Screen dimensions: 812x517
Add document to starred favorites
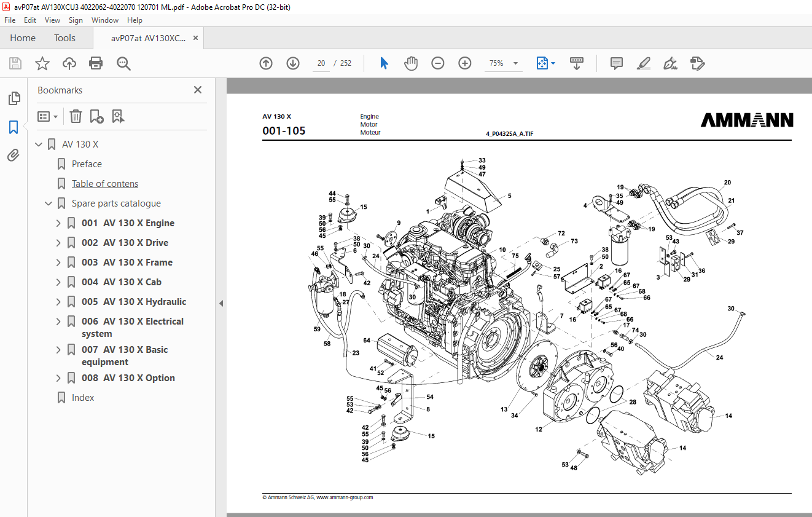point(42,63)
